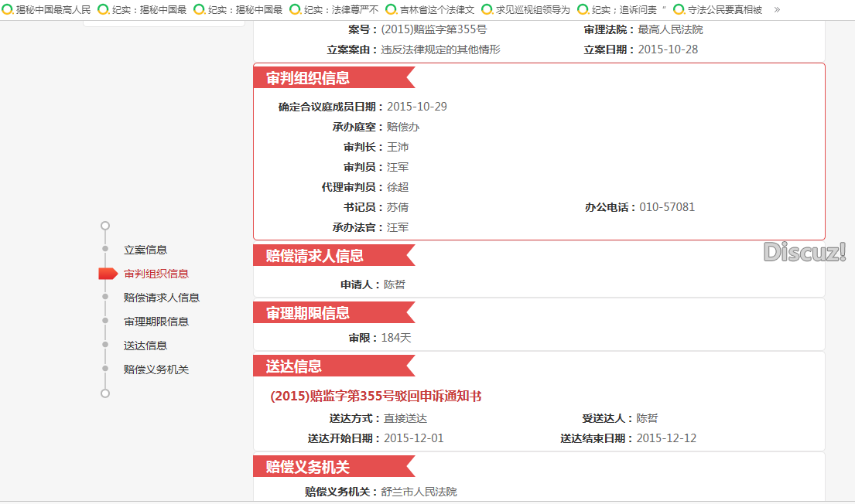Click the court name 最高人民法院
The image size is (855, 504).
[x=670, y=30]
